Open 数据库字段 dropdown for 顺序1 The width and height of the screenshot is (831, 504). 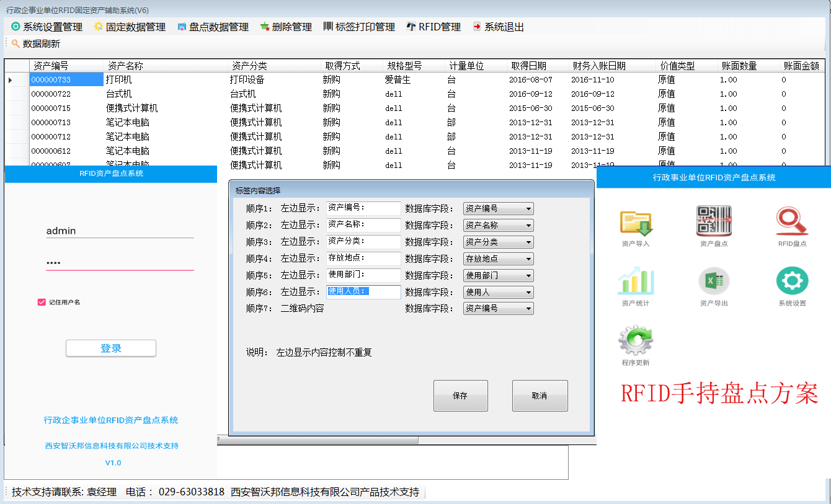coord(499,209)
